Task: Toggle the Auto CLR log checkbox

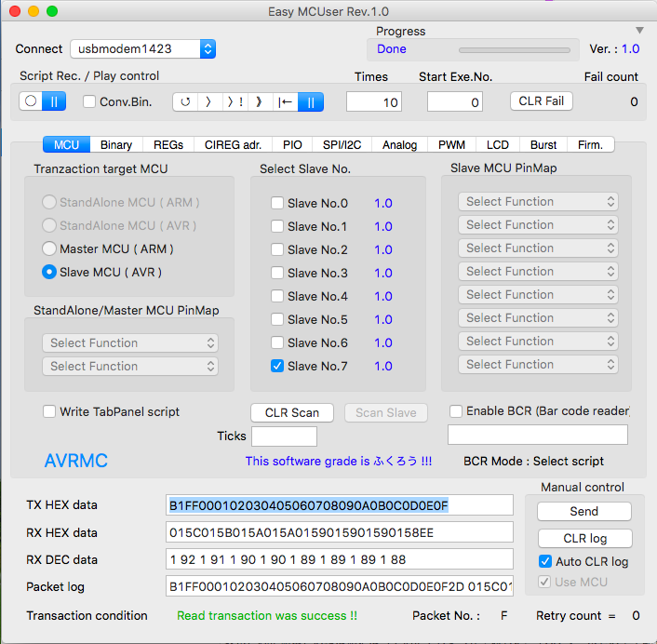Action: (x=544, y=561)
